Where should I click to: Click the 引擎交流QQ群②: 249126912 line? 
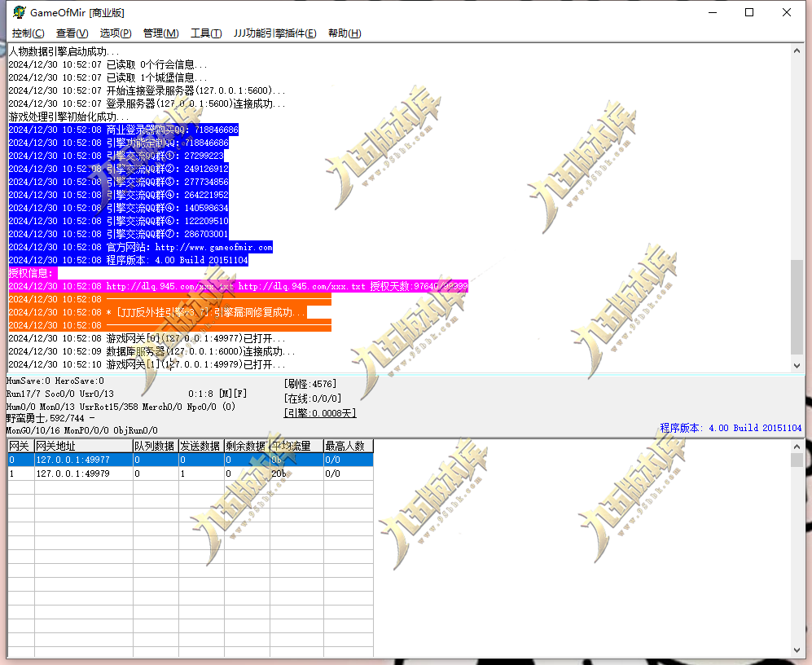(118, 169)
